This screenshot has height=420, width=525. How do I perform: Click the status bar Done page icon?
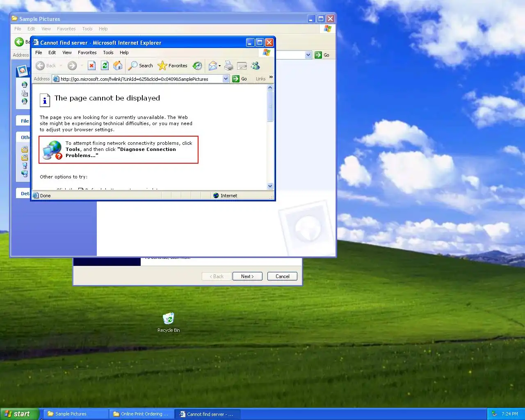coord(36,196)
